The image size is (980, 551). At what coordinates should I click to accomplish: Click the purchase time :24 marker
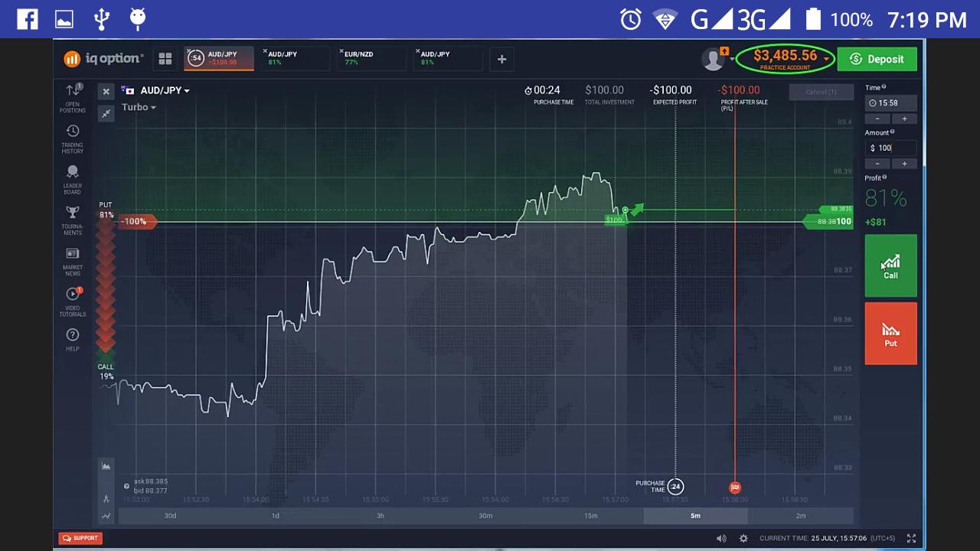(x=675, y=487)
